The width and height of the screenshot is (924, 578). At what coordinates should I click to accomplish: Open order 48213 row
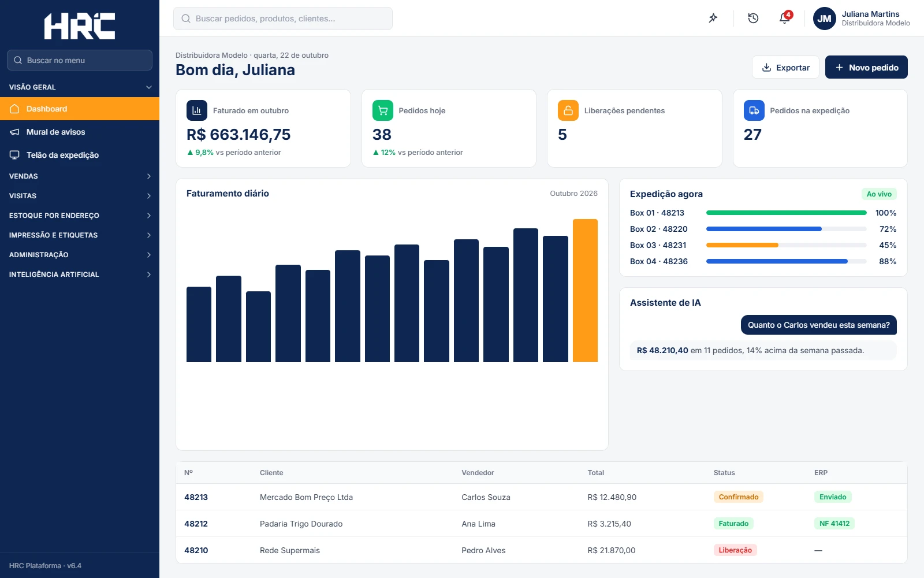tap(542, 497)
